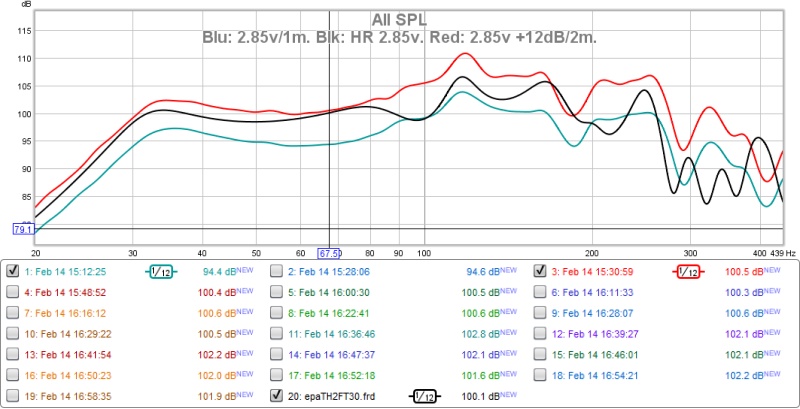Viewport: 800px width, 409px height.
Task: Enable measurement 19: Feb 14 16:58:35
Action: click(x=13, y=396)
